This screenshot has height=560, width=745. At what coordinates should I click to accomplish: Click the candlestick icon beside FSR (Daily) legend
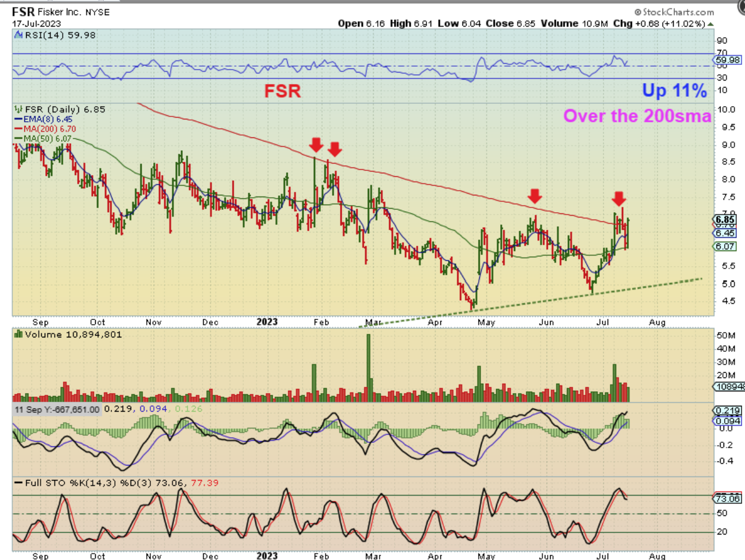[18, 109]
